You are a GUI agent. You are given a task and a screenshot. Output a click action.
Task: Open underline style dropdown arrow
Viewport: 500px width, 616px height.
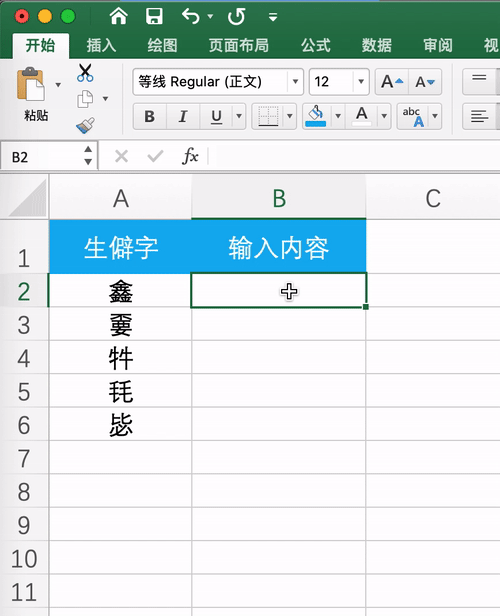[x=238, y=116]
